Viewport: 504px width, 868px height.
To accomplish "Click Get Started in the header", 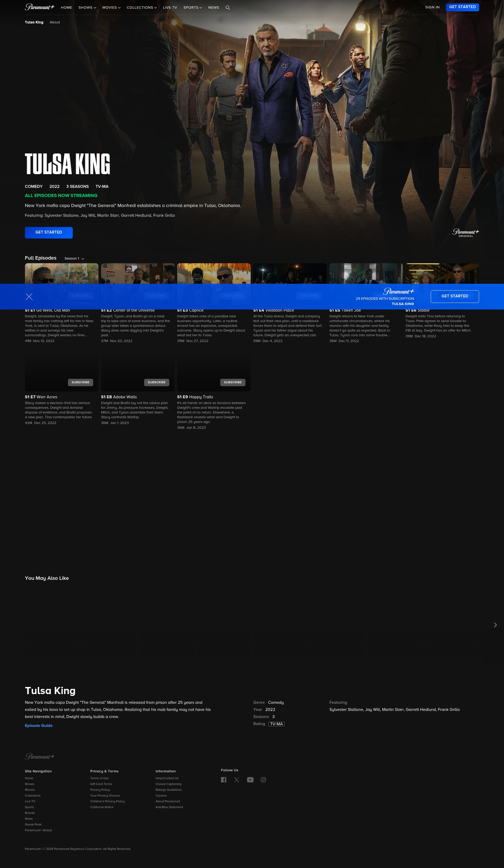I will point(462,7).
